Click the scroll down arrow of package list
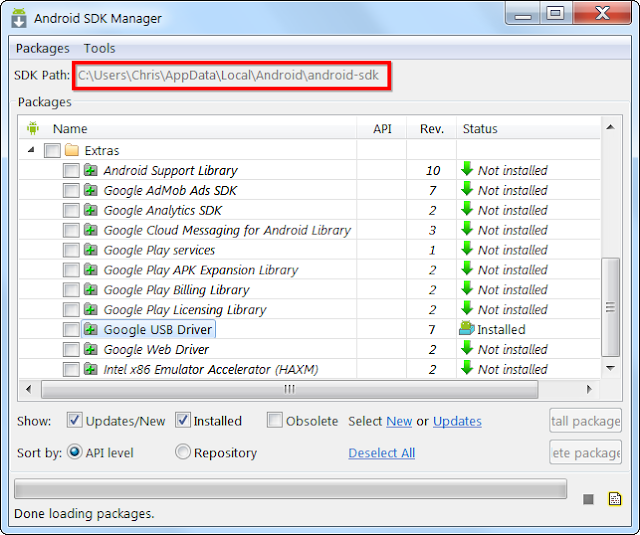The height and width of the screenshot is (535, 640). point(611,368)
